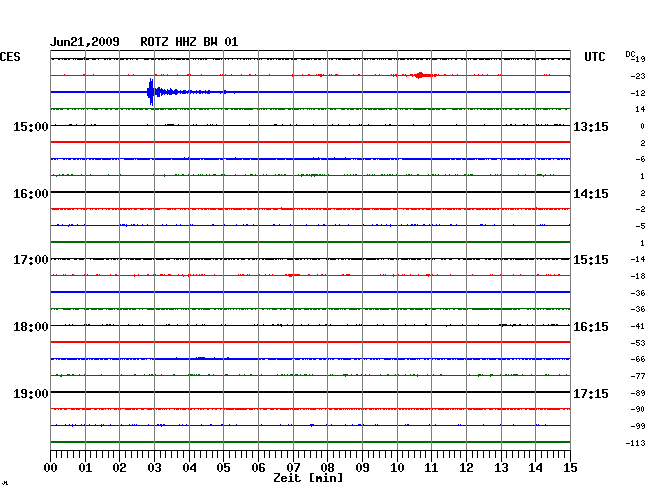Click the 15:00 local time label

click(31, 126)
